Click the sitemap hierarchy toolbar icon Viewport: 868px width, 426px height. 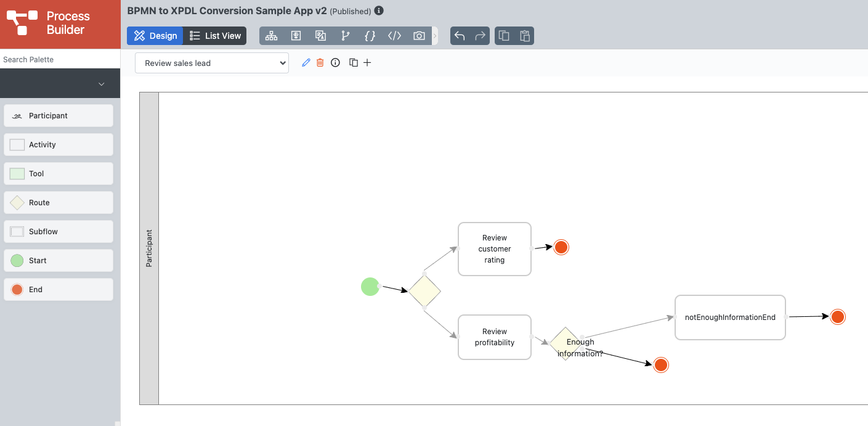click(272, 36)
